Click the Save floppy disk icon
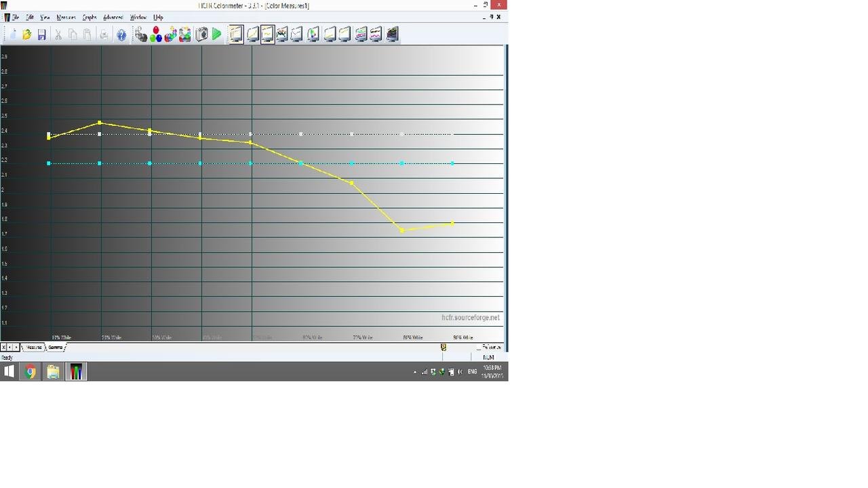This screenshot has height=488, width=868. coord(42,35)
